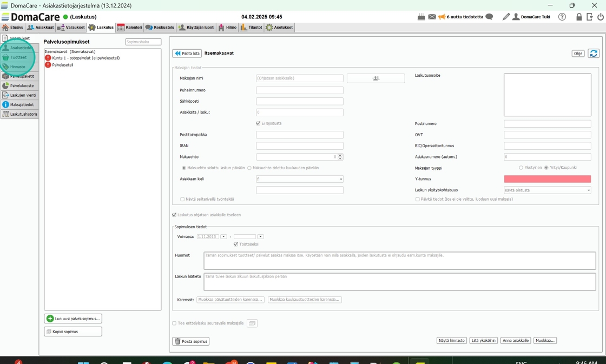Go to the Asiakkaat tab
This screenshot has height=364, width=606.
coord(41,28)
